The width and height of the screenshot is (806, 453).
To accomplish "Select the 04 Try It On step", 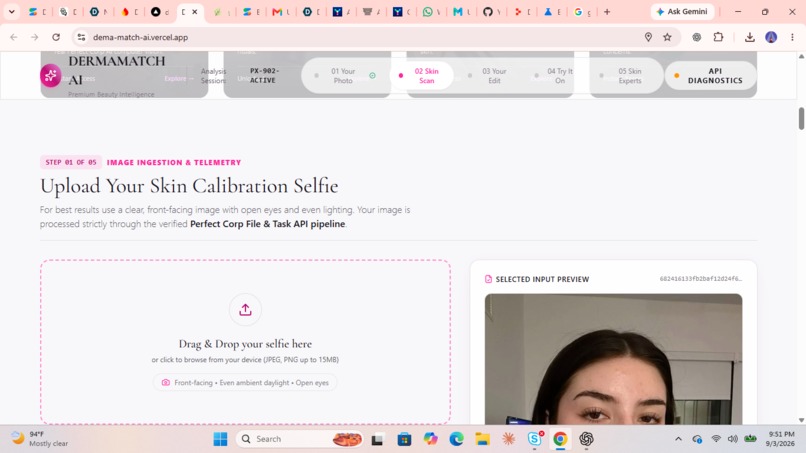I will coord(555,76).
